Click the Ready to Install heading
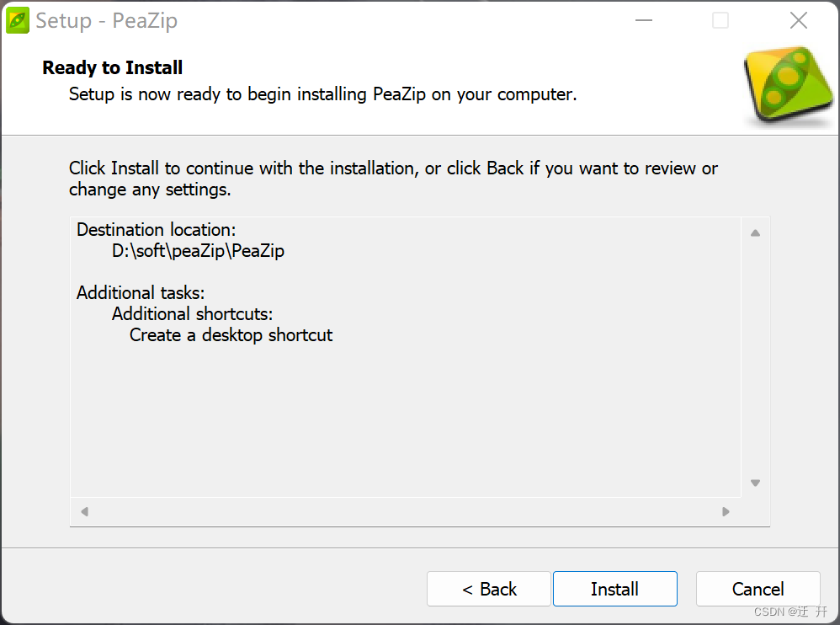Screen dimensions: 840x625 click(x=112, y=67)
